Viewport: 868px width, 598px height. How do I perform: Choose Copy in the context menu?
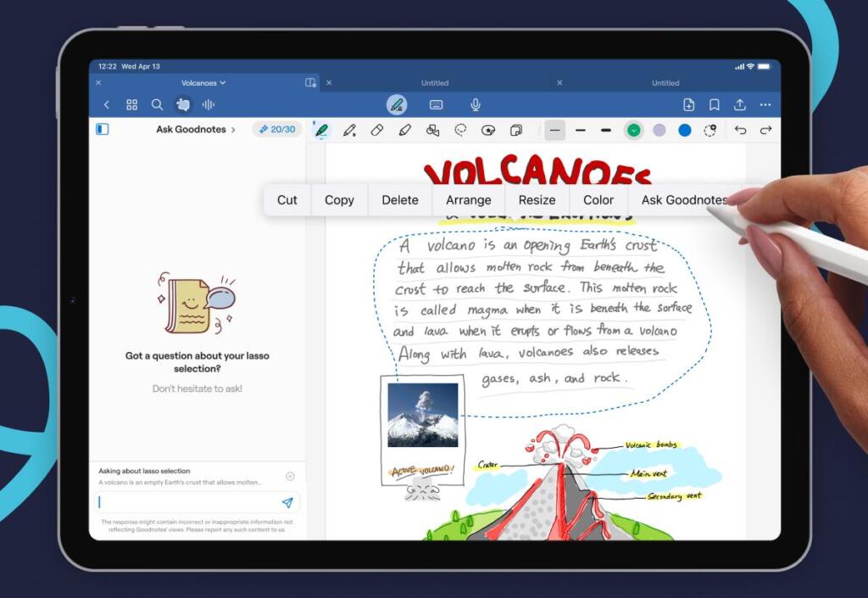[x=339, y=200]
